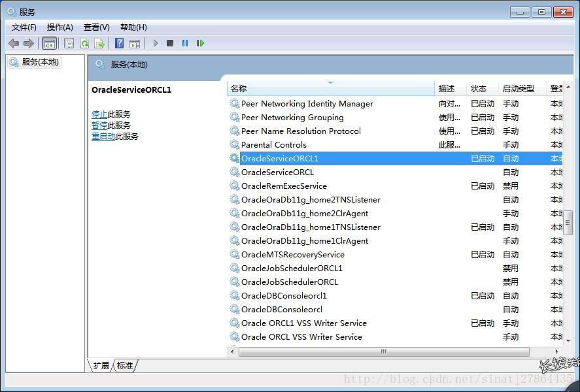Click the Back arrow toolbar icon
The height and width of the screenshot is (392, 580).
coord(14,44)
